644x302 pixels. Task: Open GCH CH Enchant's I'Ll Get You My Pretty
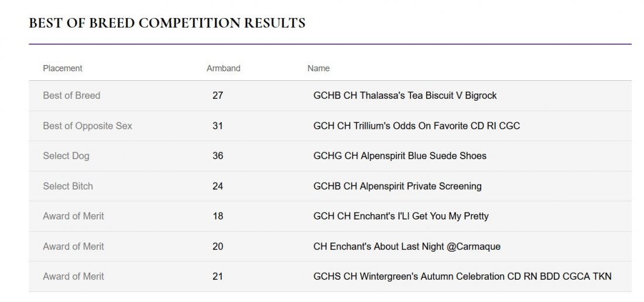[401, 216]
